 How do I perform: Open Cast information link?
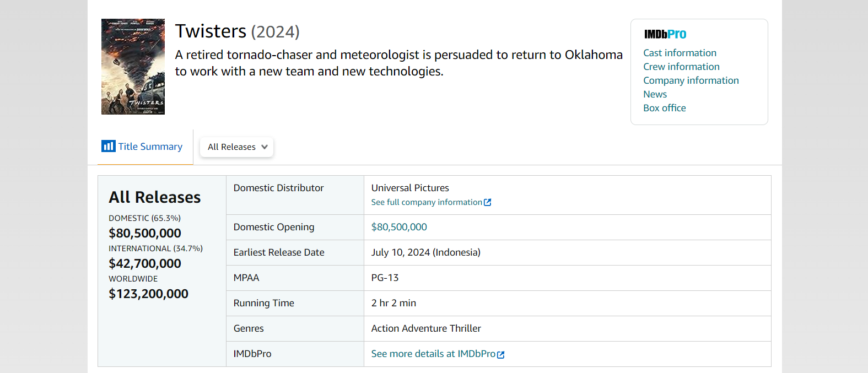(x=680, y=53)
